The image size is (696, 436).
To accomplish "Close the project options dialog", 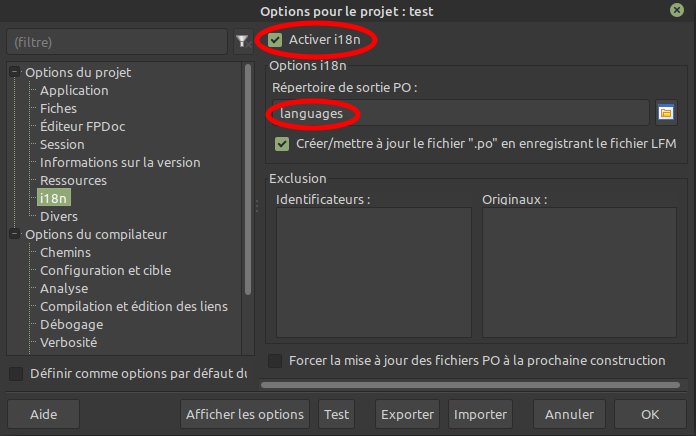I will point(676,10).
